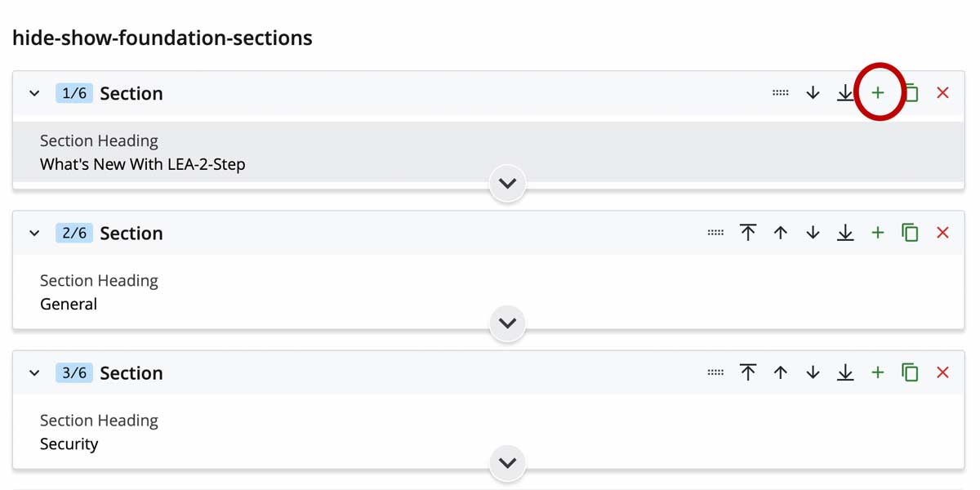
Task: Collapse the "Security" section using its chevron
Action: pos(33,372)
